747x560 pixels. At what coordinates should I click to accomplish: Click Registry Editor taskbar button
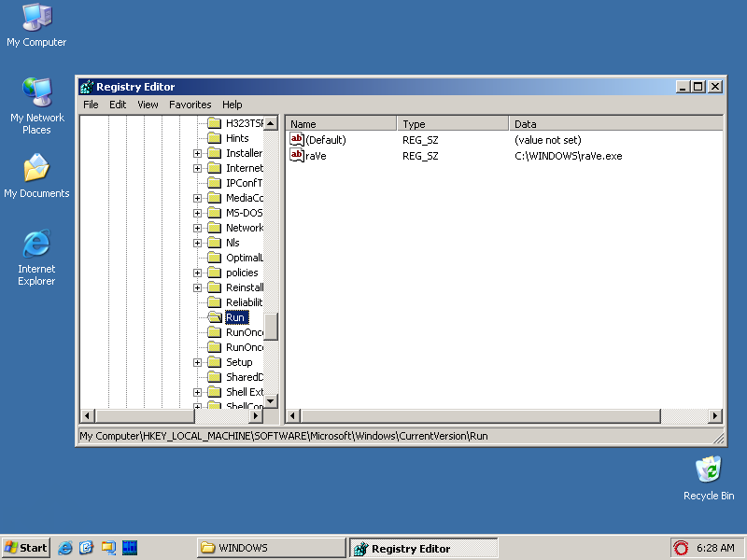[424, 548]
